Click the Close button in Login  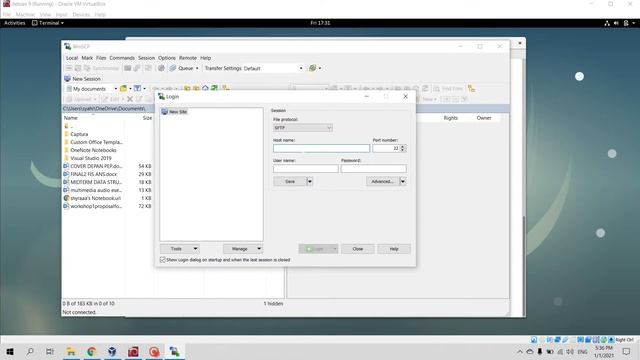click(x=358, y=249)
